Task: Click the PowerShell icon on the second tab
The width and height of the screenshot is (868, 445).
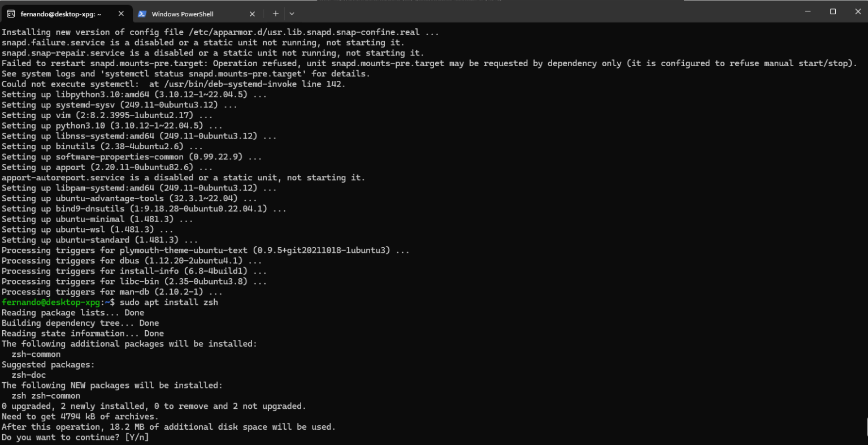Action: tap(143, 13)
